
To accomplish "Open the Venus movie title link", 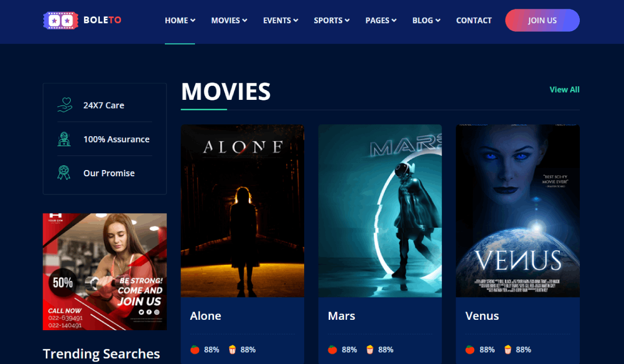I will click(482, 316).
